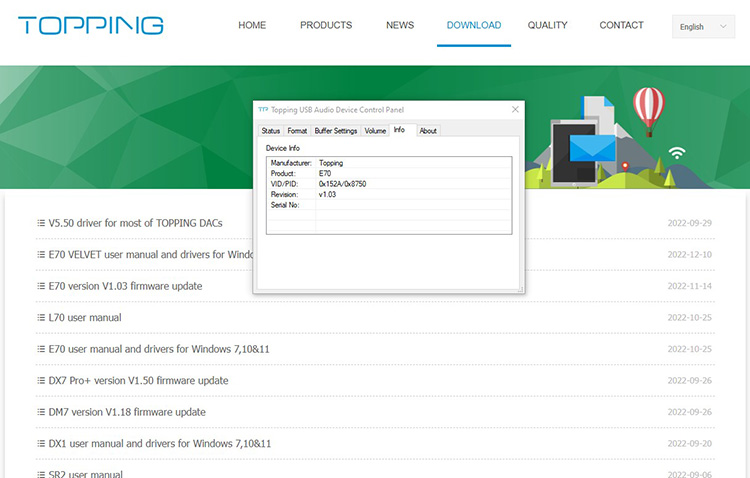
Task: Select VID/PID value 0x152A/0x8750
Action: click(342, 184)
